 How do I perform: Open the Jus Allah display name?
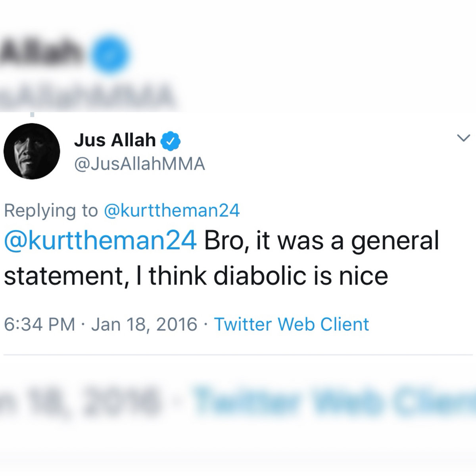click(x=115, y=140)
